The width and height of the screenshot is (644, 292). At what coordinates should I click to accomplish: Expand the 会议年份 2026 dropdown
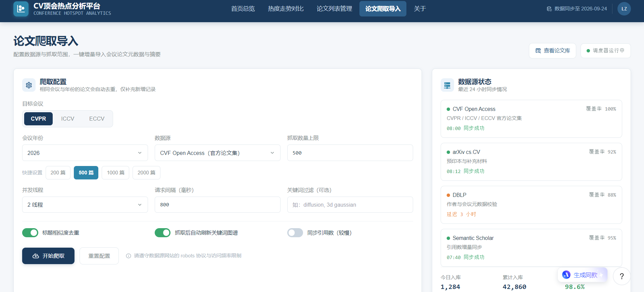click(85, 153)
